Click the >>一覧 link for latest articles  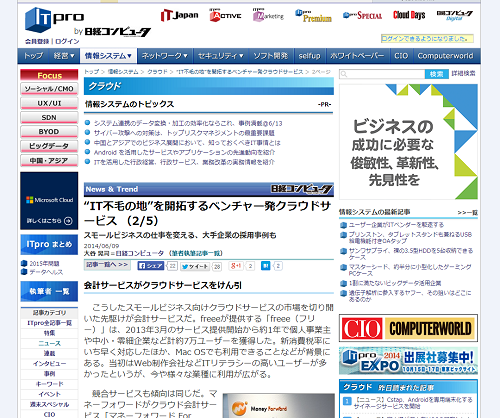click(467, 212)
